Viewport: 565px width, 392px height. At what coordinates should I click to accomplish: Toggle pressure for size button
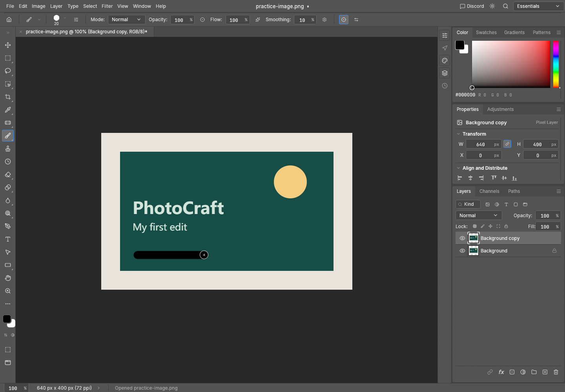click(x=344, y=20)
